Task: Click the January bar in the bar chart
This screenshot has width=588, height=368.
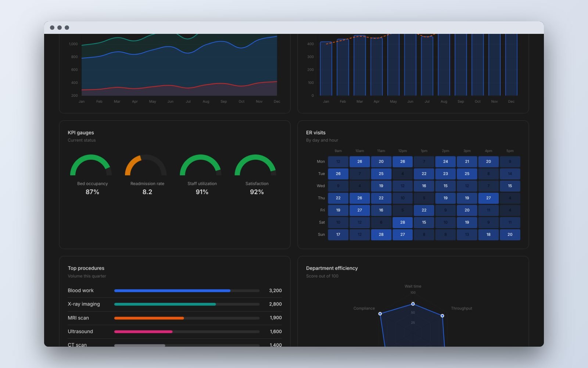Action: [x=326, y=69]
